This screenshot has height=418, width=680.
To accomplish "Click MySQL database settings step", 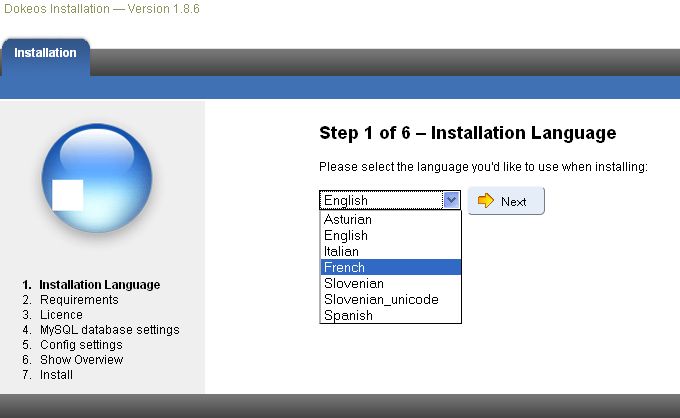I will point(110,330).
